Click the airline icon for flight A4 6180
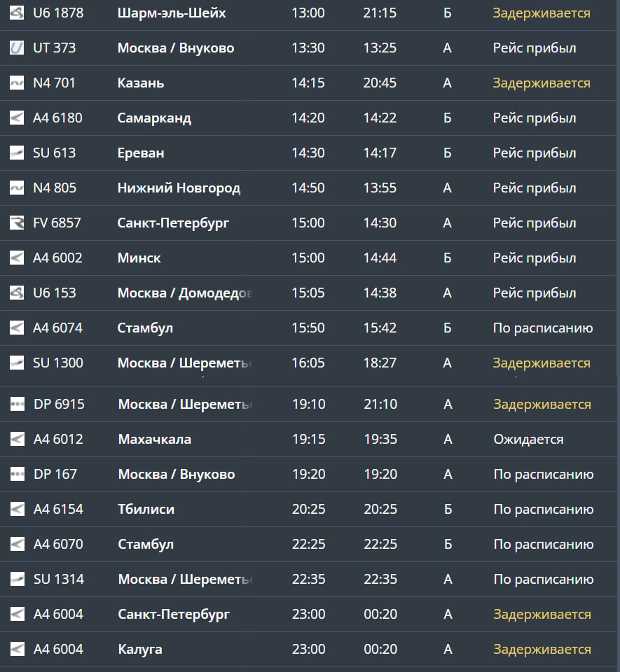 click(17, 118)
